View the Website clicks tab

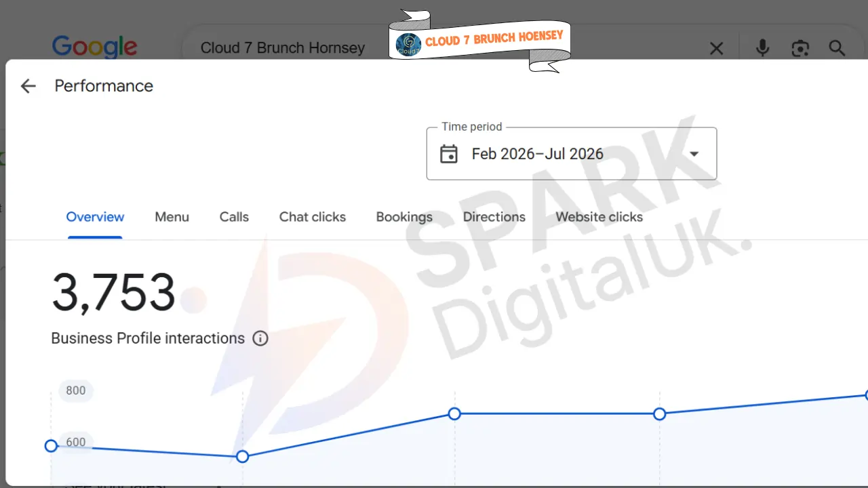point(599,217)
